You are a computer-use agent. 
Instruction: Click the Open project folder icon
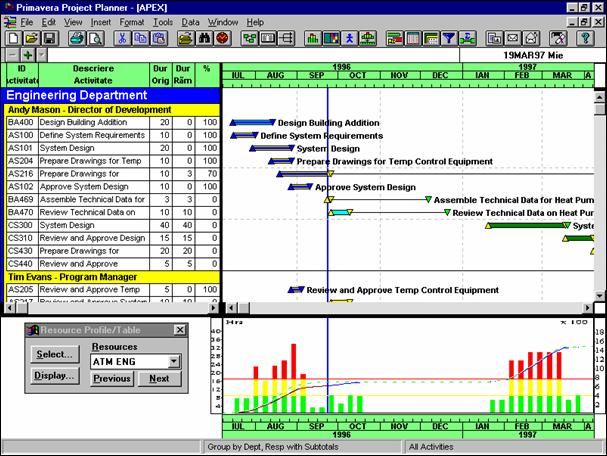[x=30, y=38]
